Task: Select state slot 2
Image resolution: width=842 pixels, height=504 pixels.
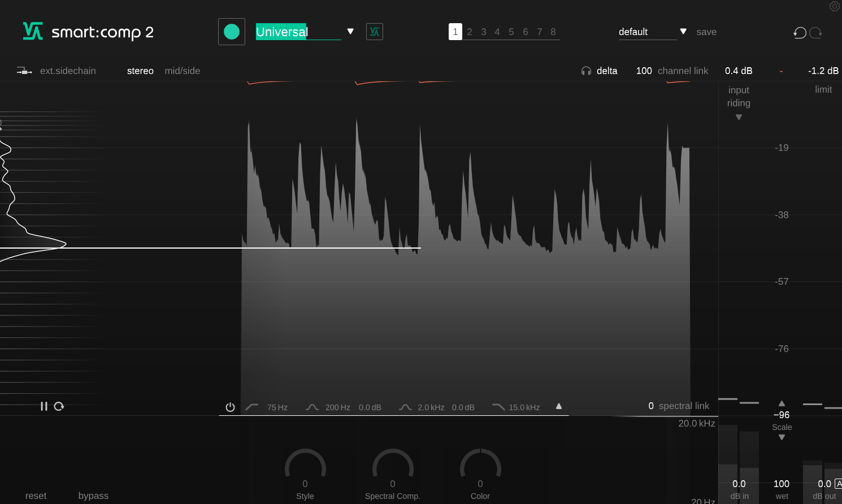Action: (x=470, y=32)
